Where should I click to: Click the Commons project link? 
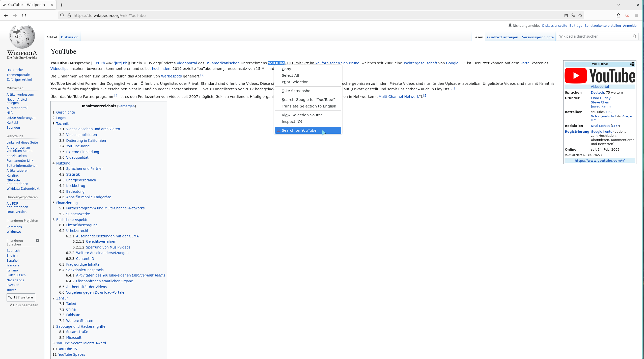(x=14, y=227)
